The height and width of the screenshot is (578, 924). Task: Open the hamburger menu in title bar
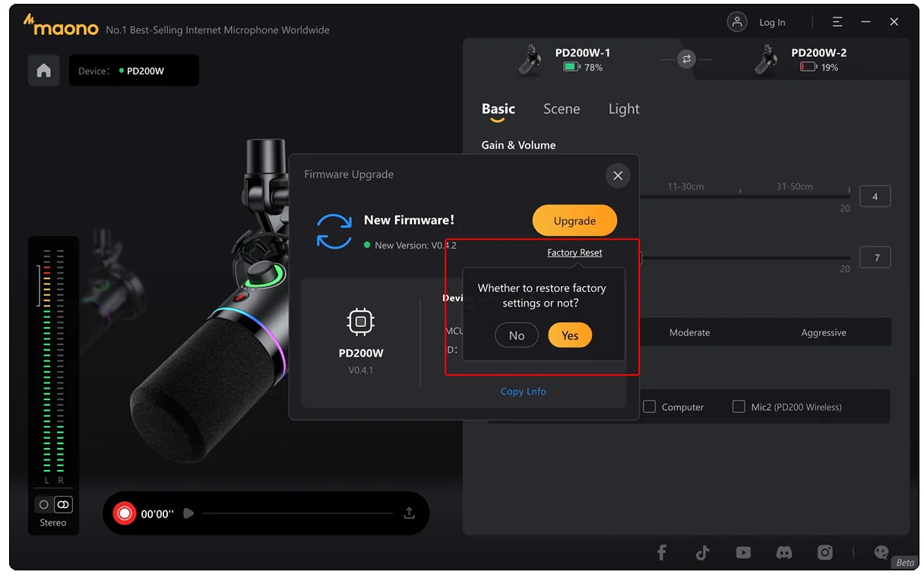837,22
